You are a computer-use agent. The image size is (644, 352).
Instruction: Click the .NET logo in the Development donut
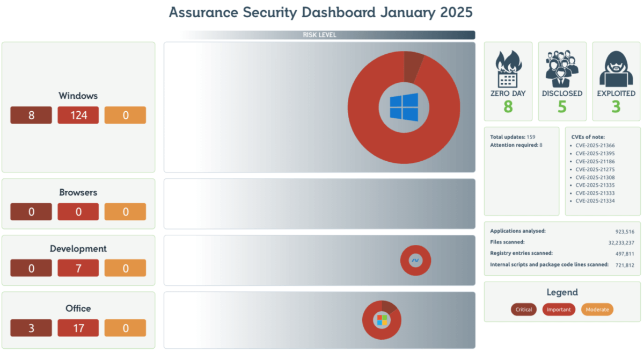(x=415, y=261)
